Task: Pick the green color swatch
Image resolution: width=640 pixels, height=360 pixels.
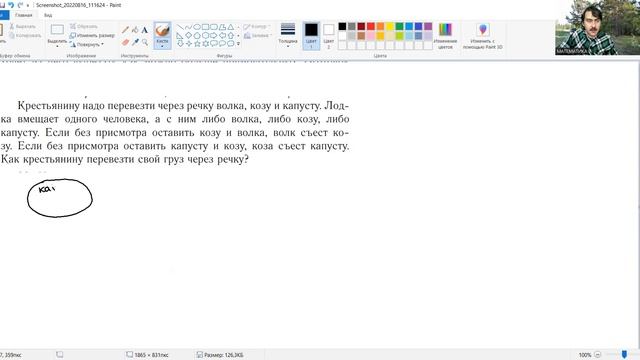Action: pos(399,27)
